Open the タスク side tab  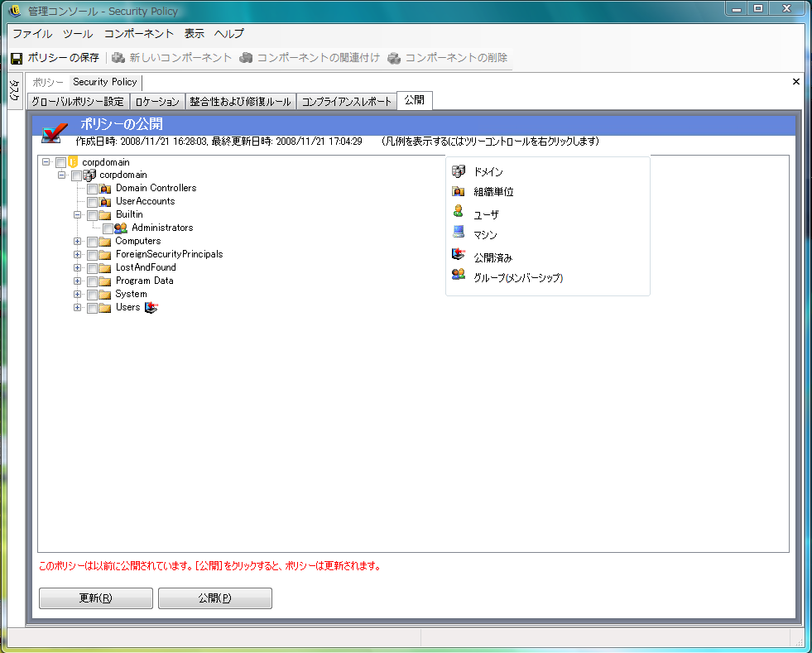[15, 91]
